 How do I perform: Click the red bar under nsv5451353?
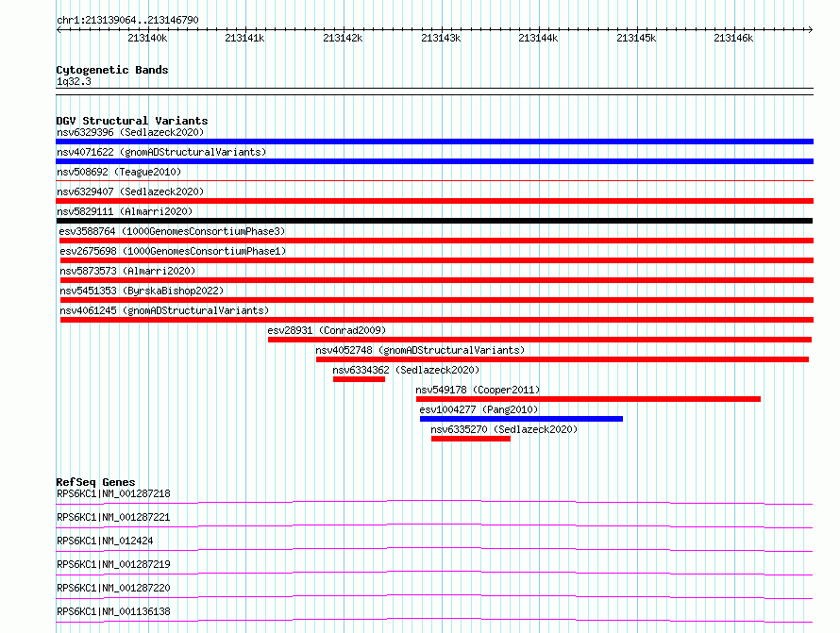[x=437, y=300]
